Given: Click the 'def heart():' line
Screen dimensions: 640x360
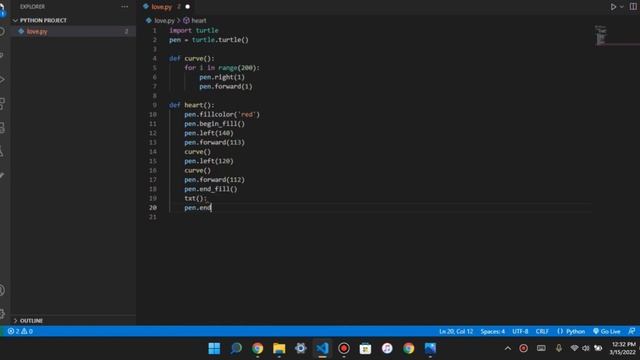Looking at the screenshot, I should (191, 105).
